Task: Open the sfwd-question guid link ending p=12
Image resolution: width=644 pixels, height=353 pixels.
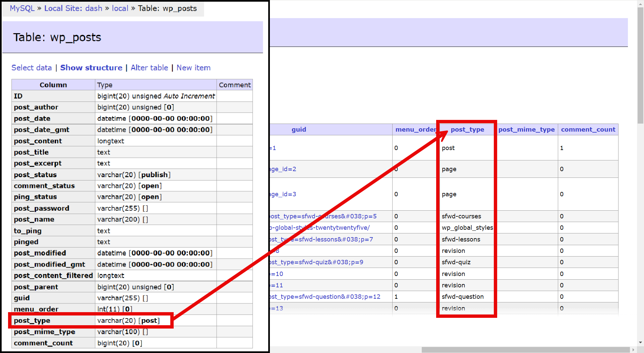Action: [x=325, y=297]
